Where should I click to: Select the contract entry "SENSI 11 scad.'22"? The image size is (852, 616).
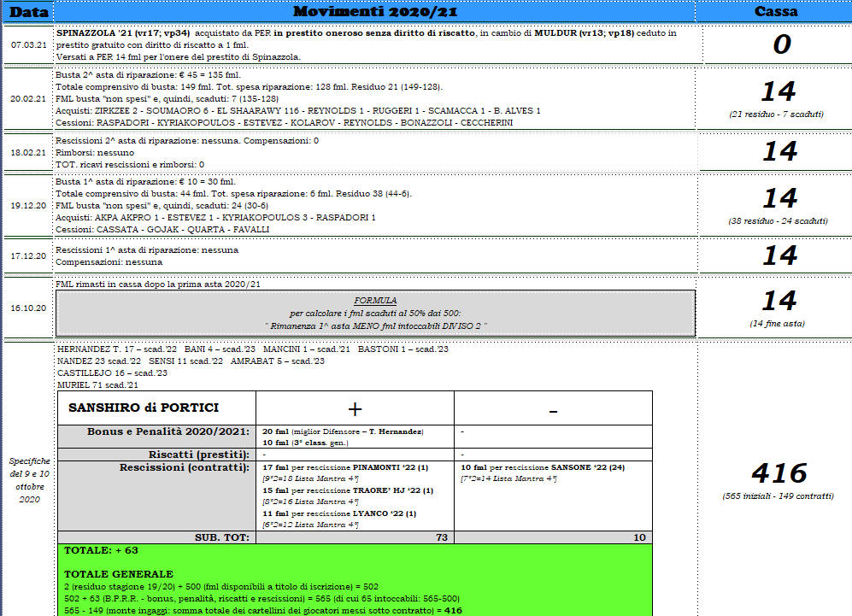185,361
